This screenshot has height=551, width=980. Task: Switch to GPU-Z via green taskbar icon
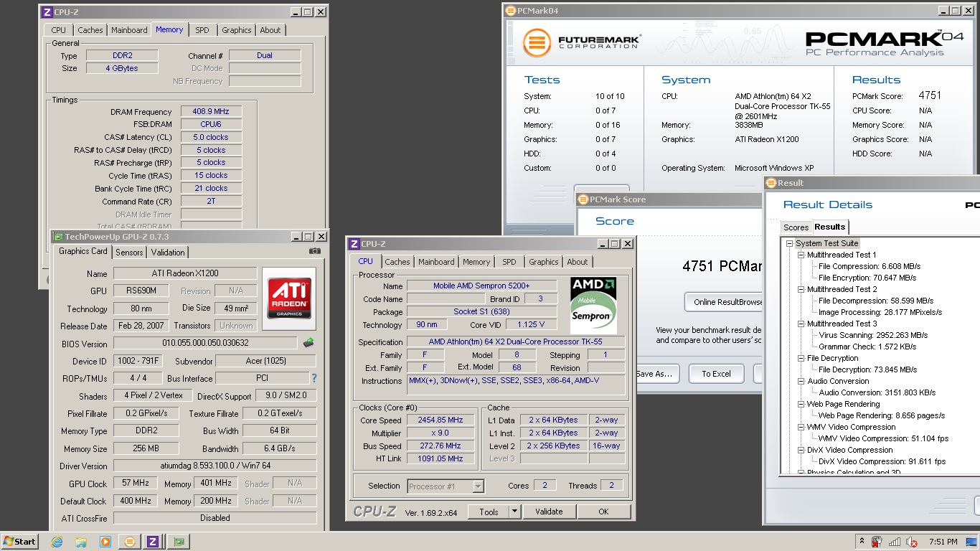[179, 542]
